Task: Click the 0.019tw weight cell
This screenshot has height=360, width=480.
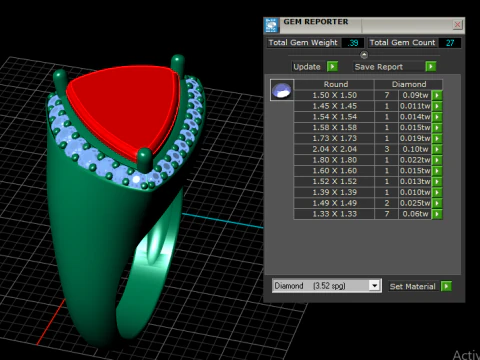Action: click(415, 138)
